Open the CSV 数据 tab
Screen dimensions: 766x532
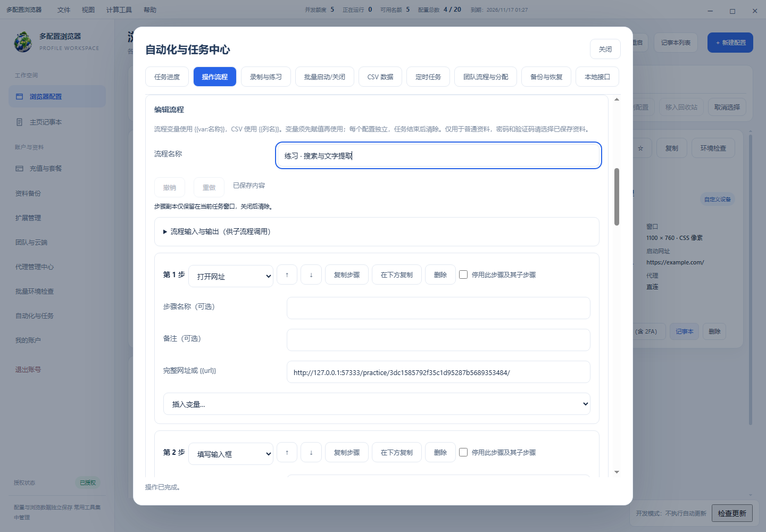(380, 77)
